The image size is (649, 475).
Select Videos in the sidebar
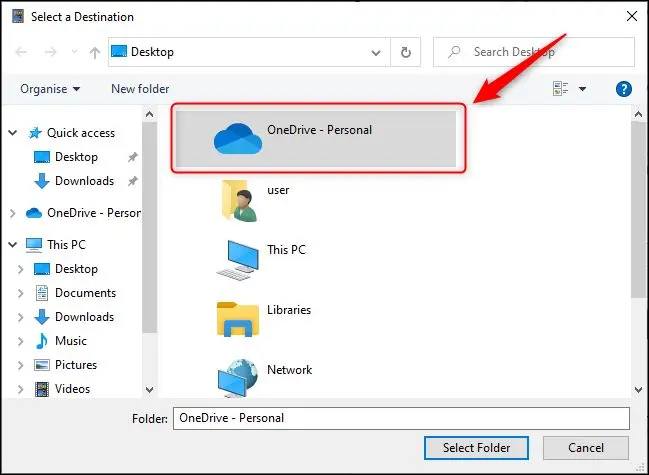click(x=72, y=389)
